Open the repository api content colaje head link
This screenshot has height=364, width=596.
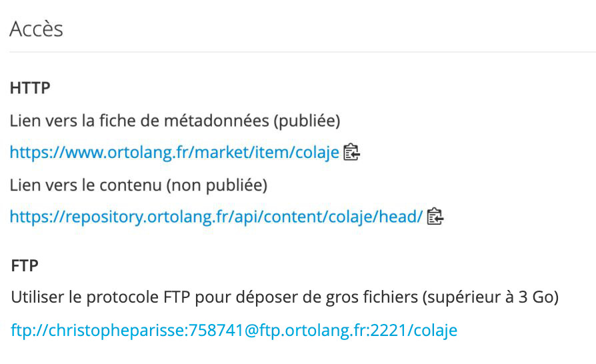216,217
